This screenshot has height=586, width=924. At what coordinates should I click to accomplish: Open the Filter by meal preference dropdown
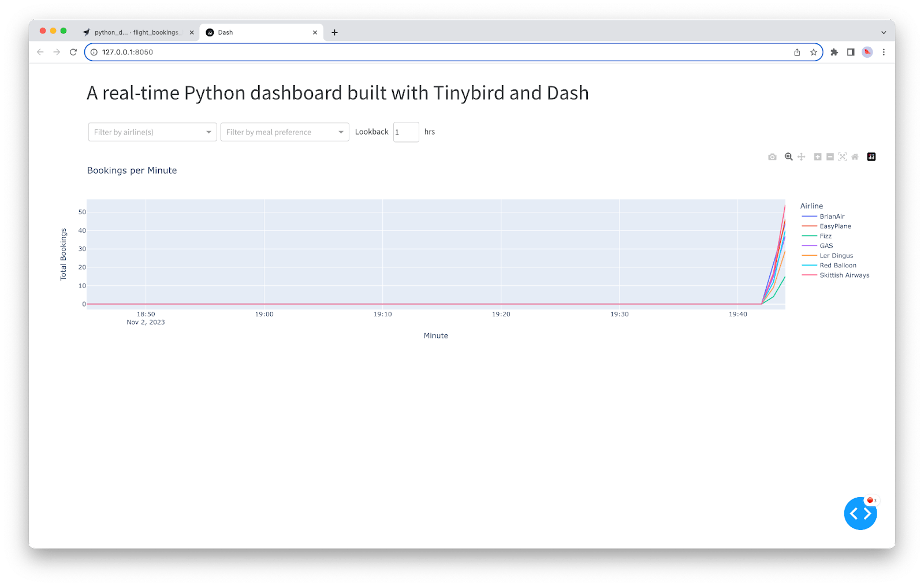point(285,132)
